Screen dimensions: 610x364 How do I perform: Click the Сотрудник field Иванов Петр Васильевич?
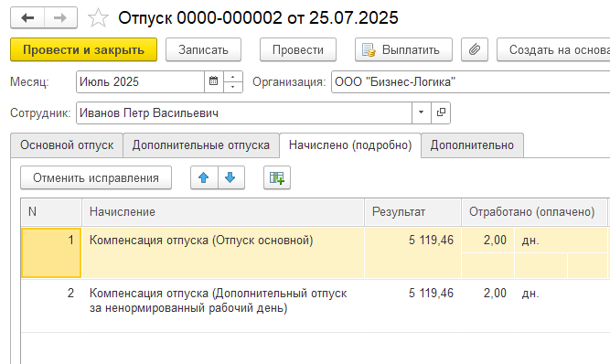[x=244, y=112]
